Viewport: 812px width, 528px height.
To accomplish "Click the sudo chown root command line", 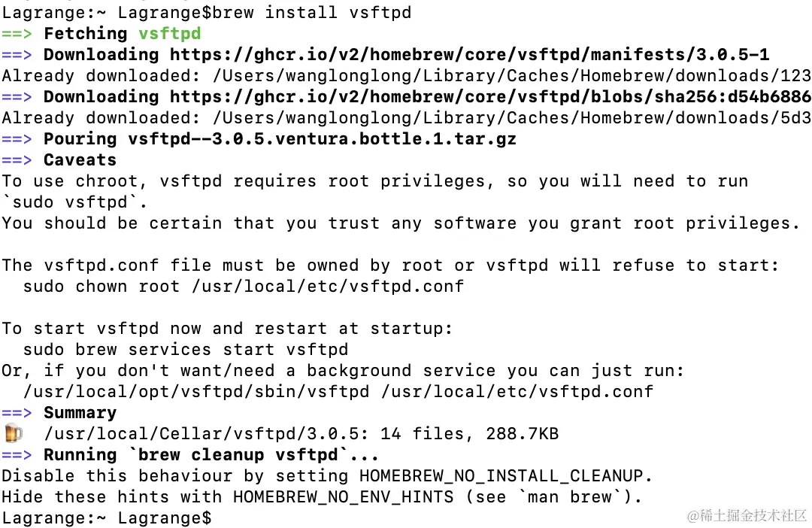I will [244, 287].
